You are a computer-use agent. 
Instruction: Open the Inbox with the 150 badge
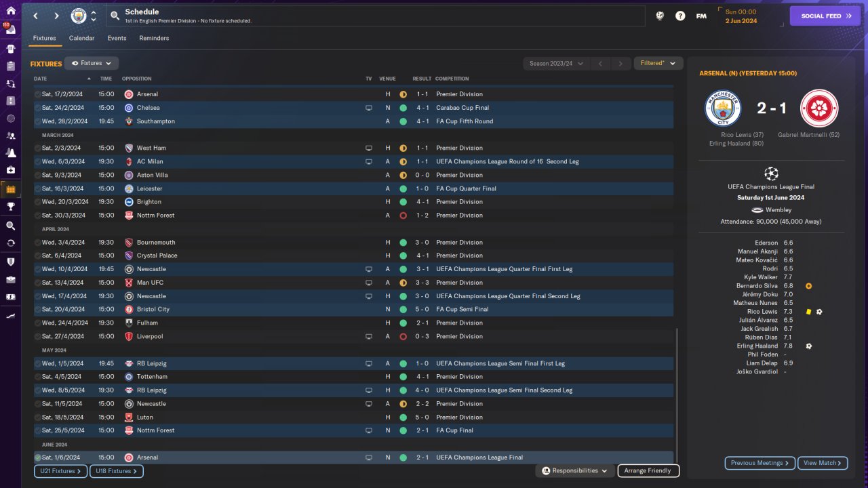(10, 30)
